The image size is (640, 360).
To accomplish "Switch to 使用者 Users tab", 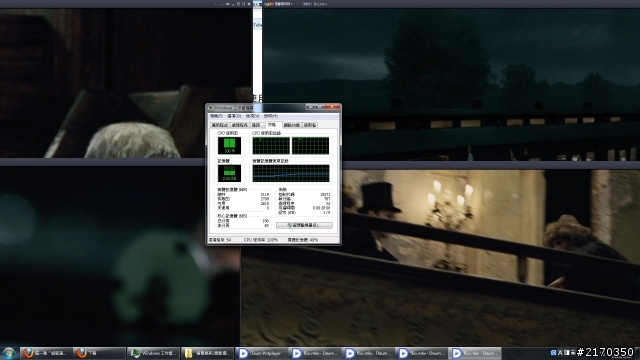I will coord(310,125).
